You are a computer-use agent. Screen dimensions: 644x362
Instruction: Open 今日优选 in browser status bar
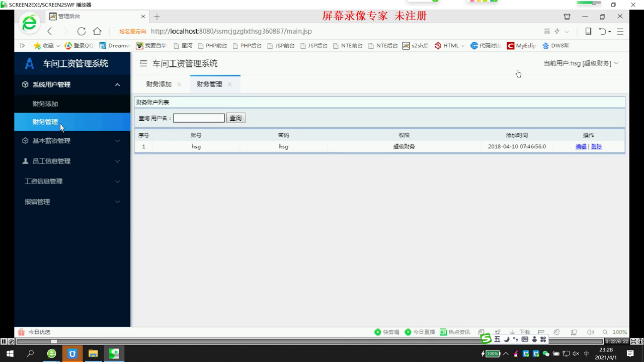(34, 332)
